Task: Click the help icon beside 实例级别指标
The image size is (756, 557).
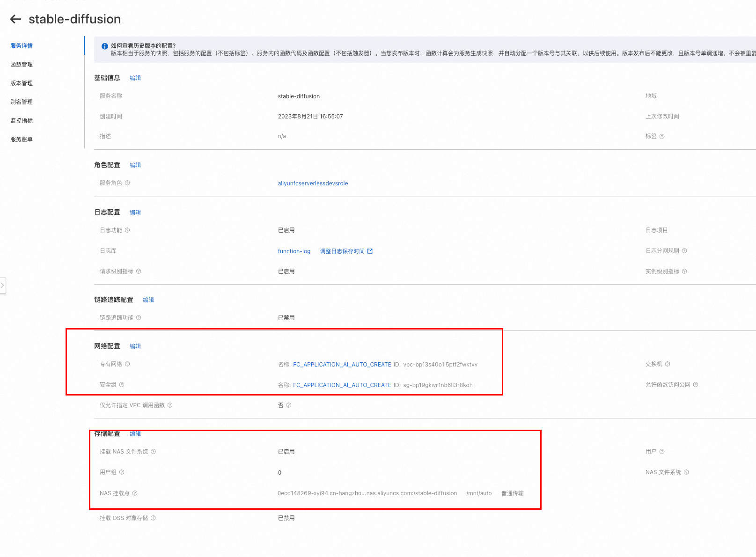Action: 684,271
